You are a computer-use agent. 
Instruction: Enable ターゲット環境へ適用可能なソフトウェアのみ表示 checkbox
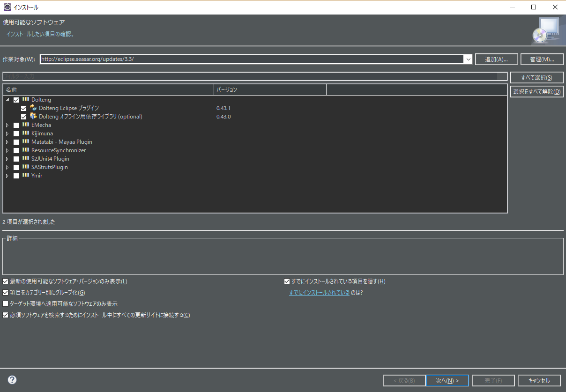[x=5, y=304]
